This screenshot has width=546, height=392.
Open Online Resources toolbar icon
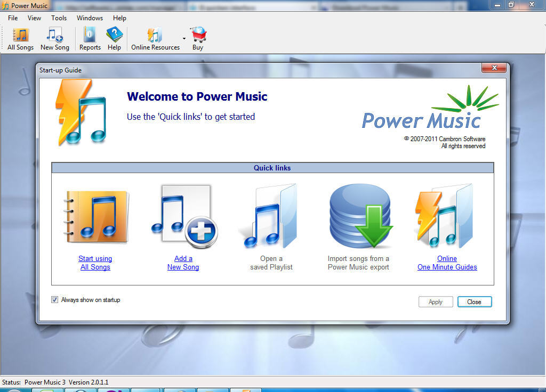tap(155, 39)
